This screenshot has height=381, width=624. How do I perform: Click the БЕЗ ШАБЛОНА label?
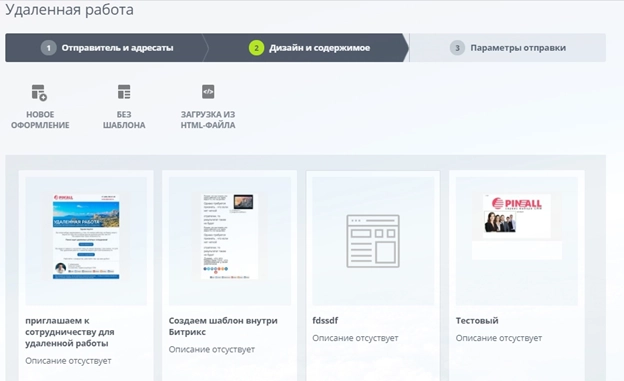124,120
